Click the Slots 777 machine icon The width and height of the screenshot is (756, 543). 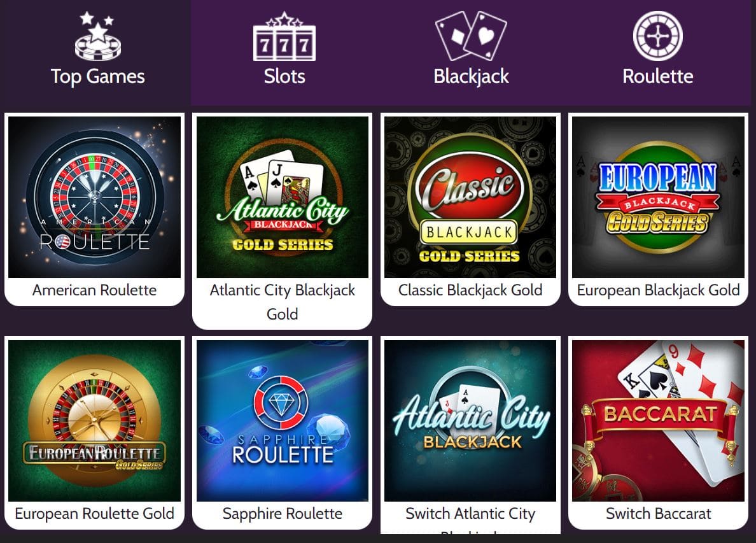(x=284, y=37)
